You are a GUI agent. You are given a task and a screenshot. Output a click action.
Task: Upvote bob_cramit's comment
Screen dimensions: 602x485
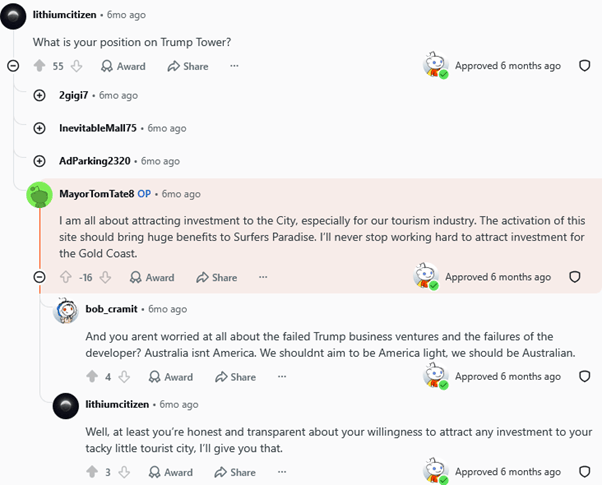click(92, 377)
